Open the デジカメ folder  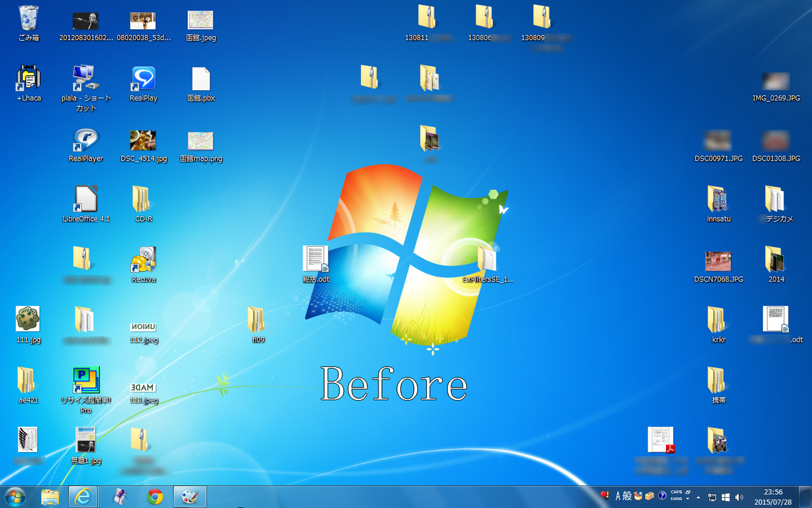(775, 199)
